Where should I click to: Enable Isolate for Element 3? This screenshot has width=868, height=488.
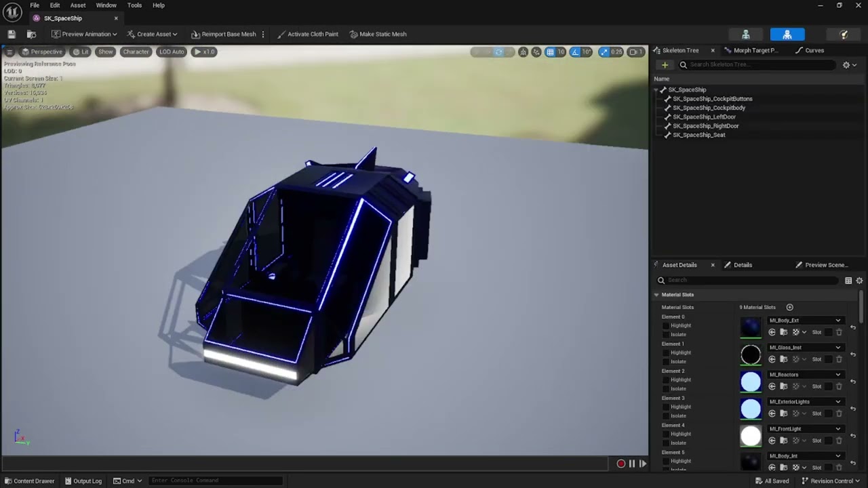point(666,415)
